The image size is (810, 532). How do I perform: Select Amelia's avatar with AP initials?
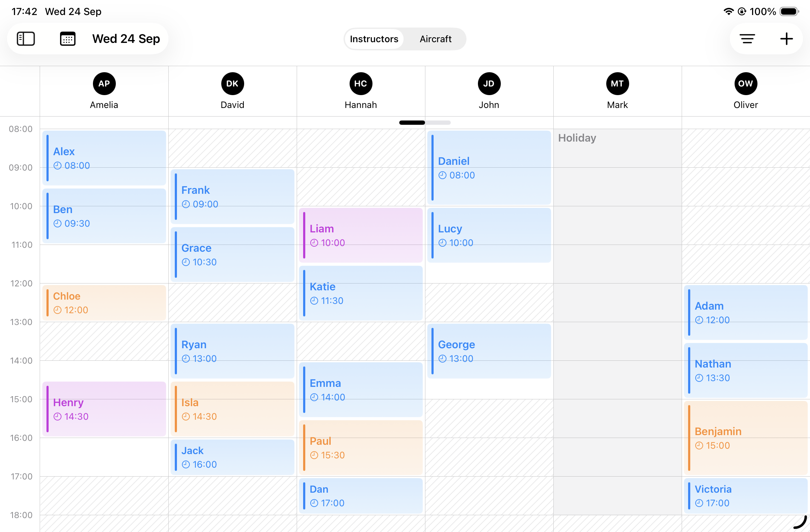[x=104, y=83]
